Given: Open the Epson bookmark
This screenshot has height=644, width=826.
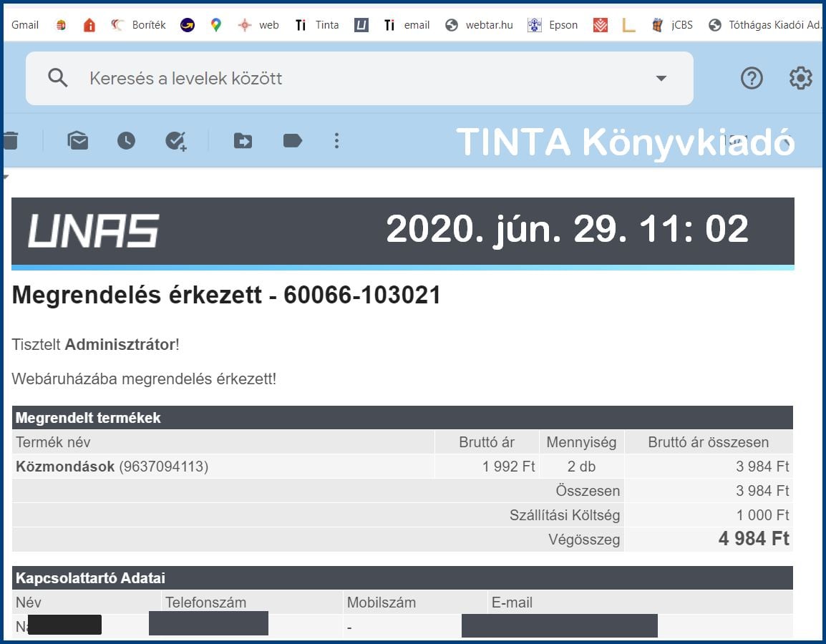Looking at the screenshot, I should pyautogui.click(x=553, y=25).
